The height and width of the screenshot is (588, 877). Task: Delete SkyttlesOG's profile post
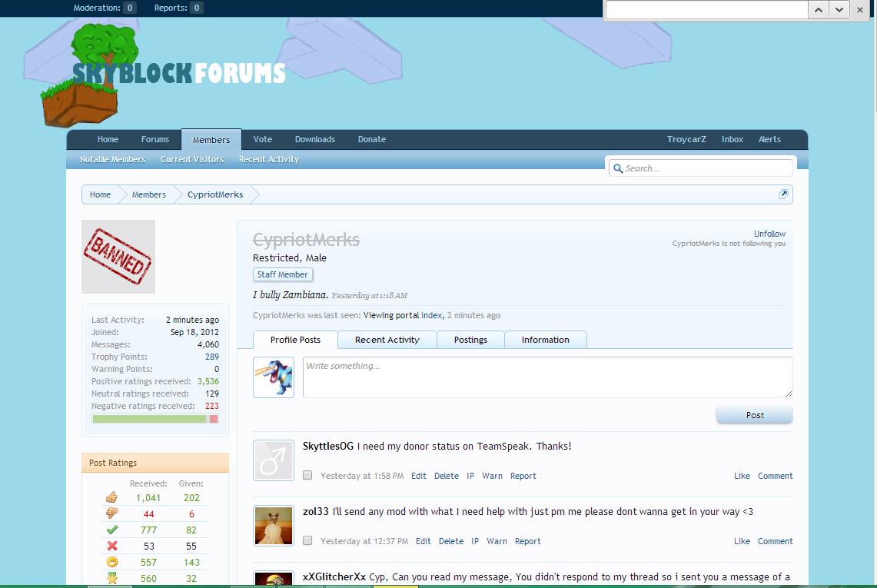[447, 476]
